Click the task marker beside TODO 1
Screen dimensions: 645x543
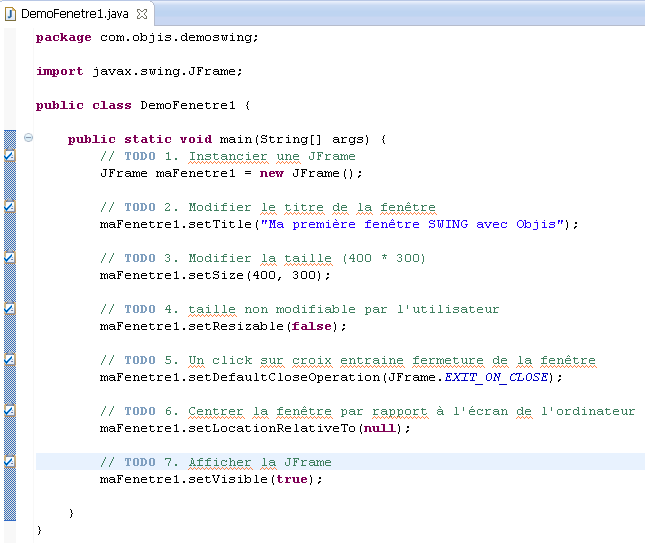pyautogui.click(x=10, y=156)
